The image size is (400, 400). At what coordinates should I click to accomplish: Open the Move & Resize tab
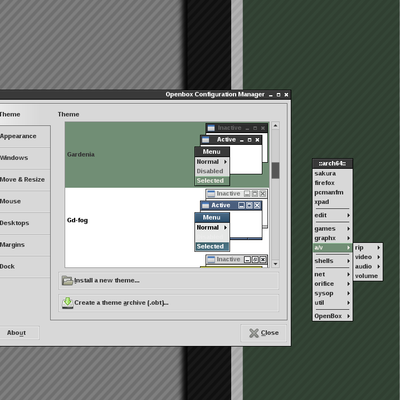click(25, 180)
